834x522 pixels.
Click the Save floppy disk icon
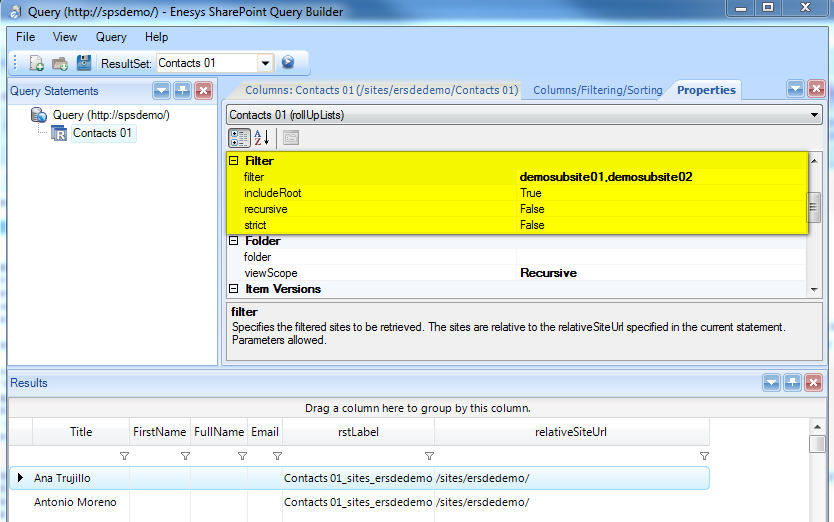tap(84, 63)
